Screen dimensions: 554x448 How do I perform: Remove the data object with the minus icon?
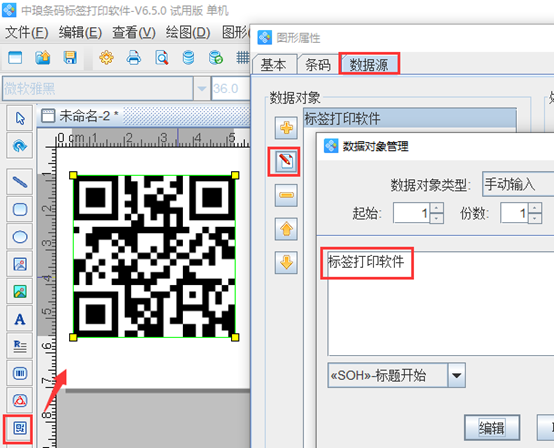pyautogui.click(x=286, y=195)
